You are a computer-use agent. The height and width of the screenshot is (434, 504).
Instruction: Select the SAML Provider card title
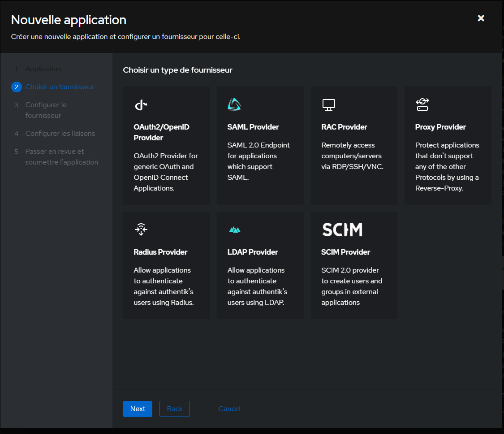click(x=253, y=127)
